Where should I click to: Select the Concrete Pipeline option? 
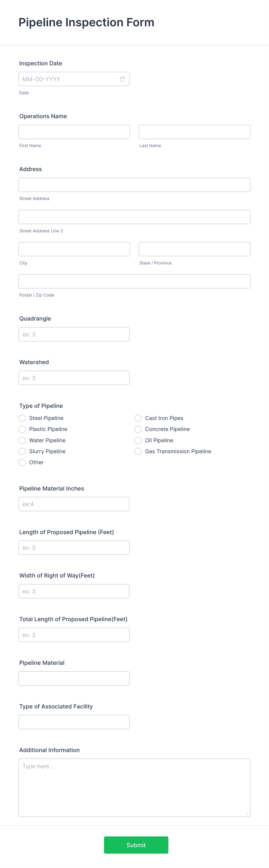click(x=138, y=429)
